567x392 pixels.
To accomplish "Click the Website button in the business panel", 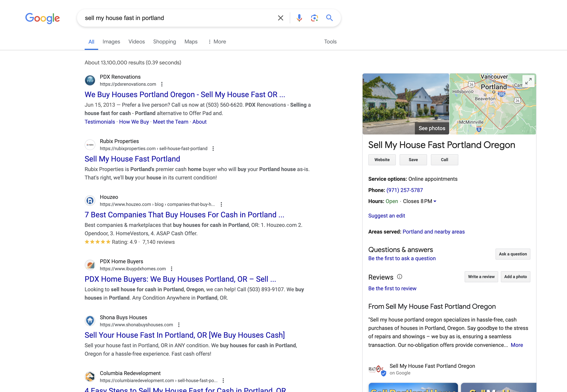I will [x=382, y=160].
